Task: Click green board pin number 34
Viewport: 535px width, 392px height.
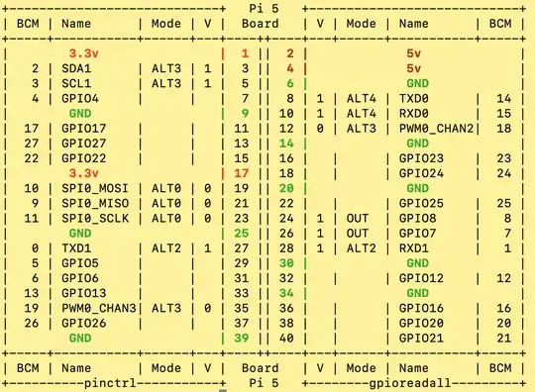Action: pos(286,293)
